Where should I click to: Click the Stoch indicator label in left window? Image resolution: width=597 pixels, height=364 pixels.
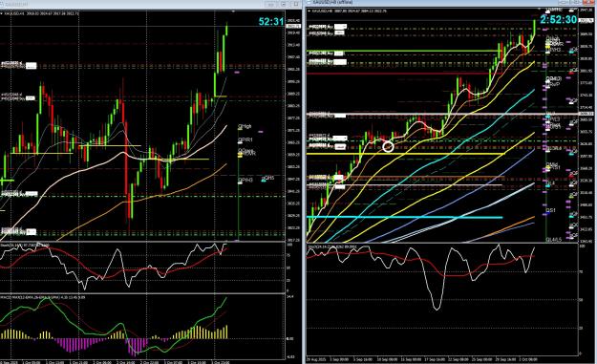25,246
